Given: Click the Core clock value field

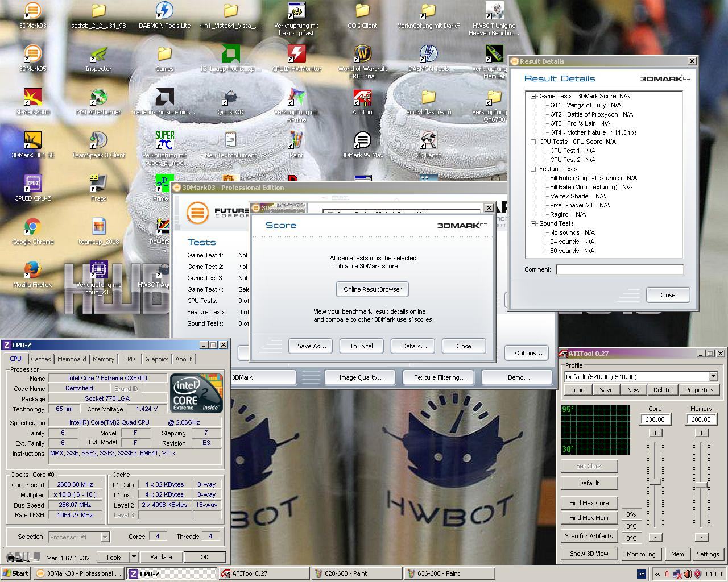Looking at the screenshot, I should pos(655,419).
